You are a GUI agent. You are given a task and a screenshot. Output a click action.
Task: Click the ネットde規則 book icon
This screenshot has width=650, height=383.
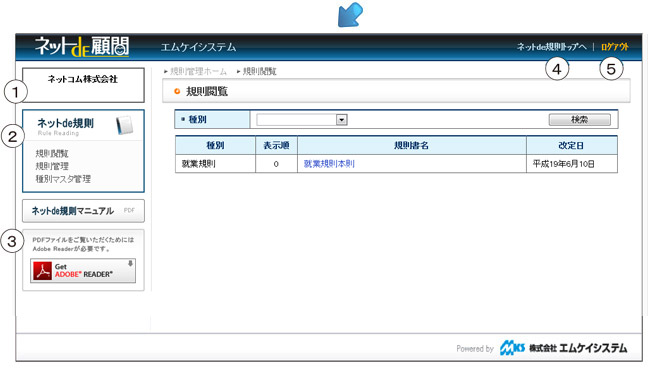(x=124, y=125)
